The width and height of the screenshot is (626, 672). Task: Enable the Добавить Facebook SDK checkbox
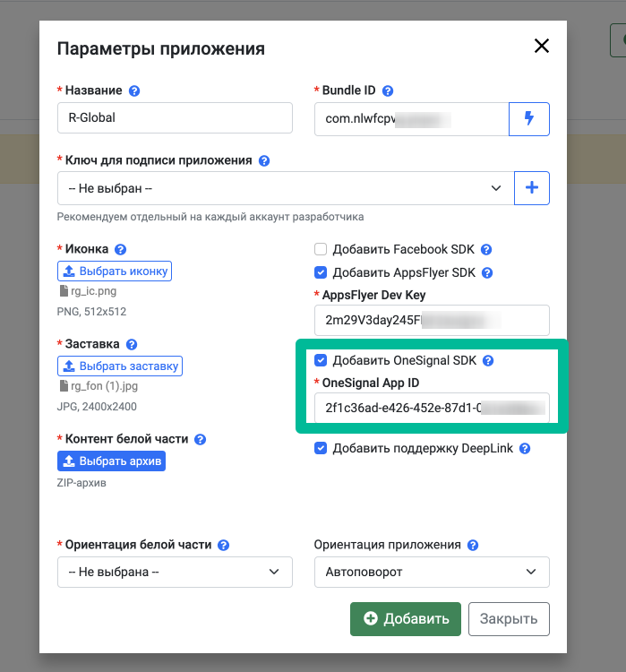[x=321, y=249]
